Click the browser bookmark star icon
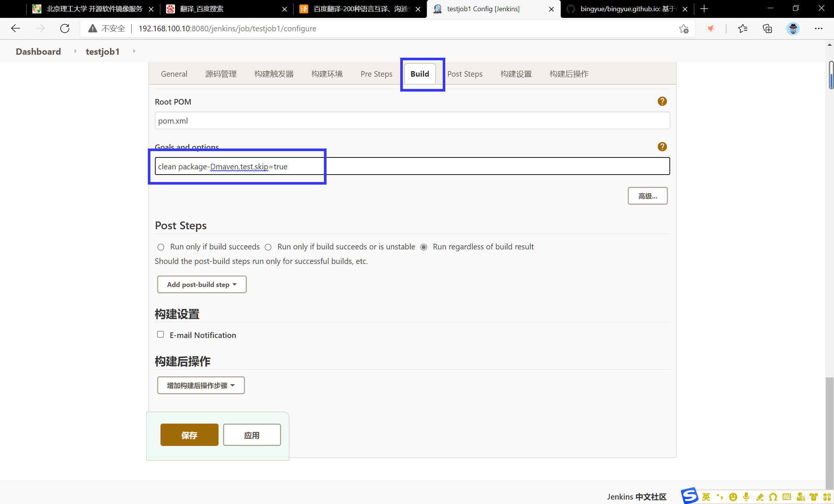 (x=684, y=28)
